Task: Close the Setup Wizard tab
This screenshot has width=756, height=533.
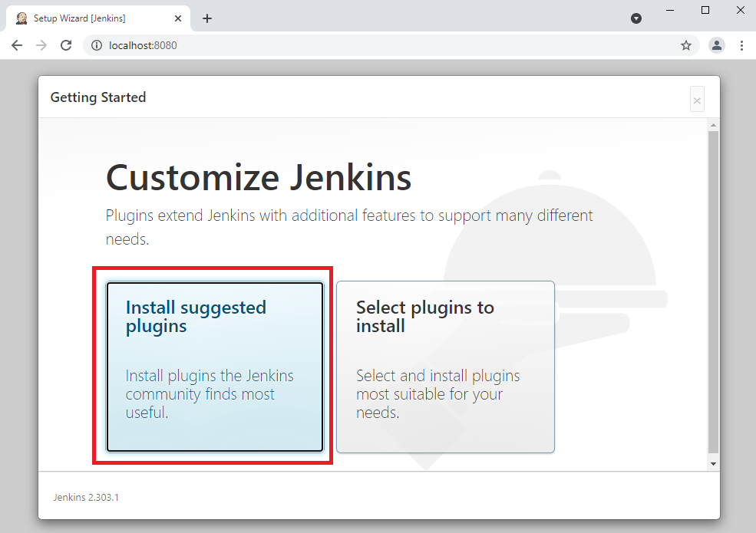Action: 178,18
